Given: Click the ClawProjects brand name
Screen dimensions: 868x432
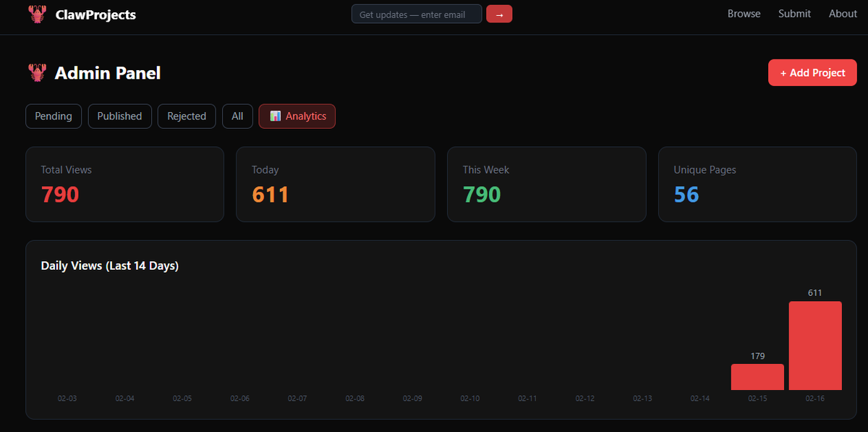Looking at the screenshot, I should (95, 14).
